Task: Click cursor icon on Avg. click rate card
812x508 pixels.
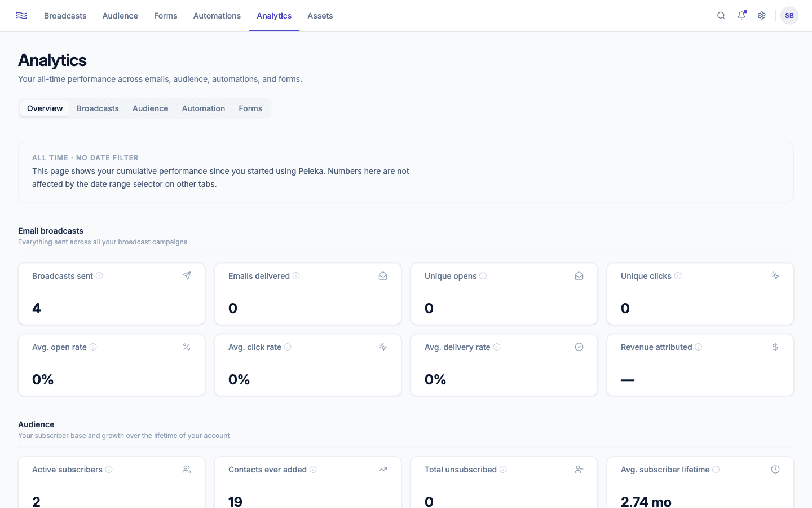Action: 383,347
